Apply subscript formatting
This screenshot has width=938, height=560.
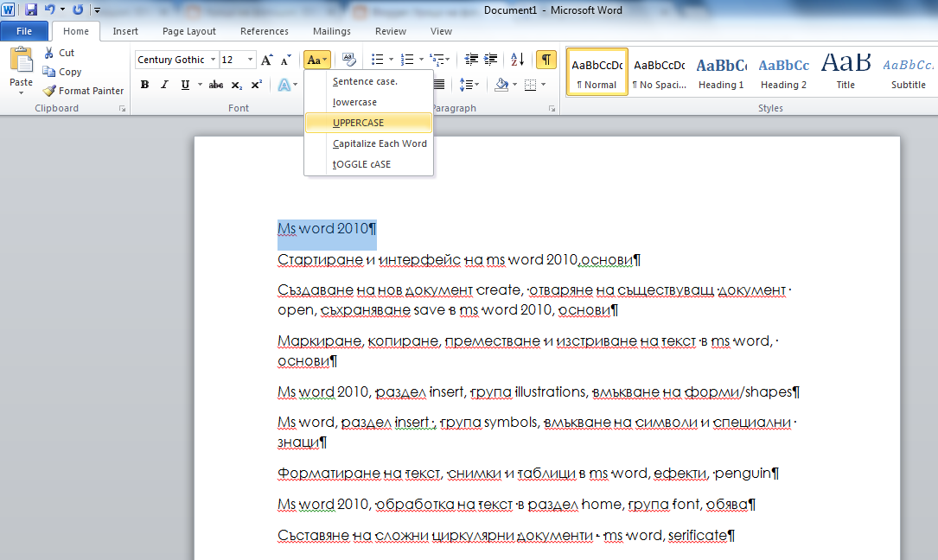point(237,85)
